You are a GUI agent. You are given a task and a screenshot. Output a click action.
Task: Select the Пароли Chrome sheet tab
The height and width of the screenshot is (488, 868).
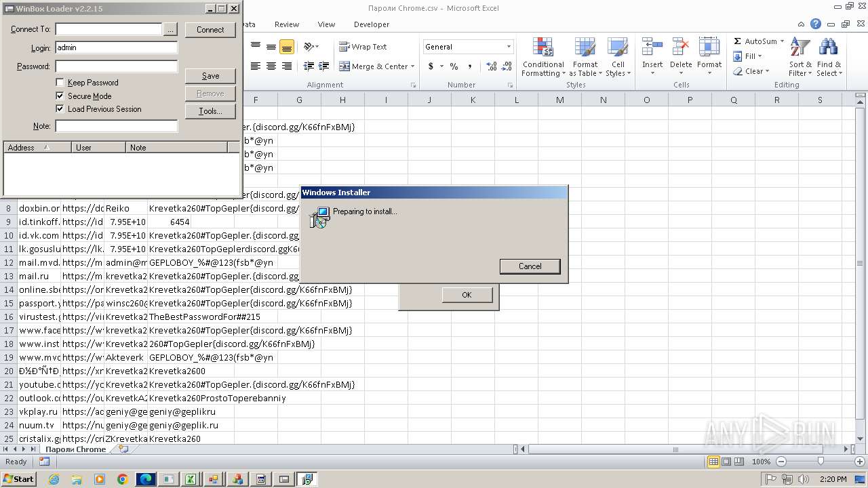[76, 449]
